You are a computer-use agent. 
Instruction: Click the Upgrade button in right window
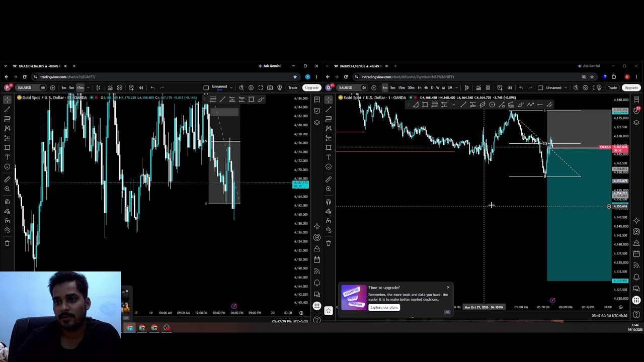tap(631, 88)
